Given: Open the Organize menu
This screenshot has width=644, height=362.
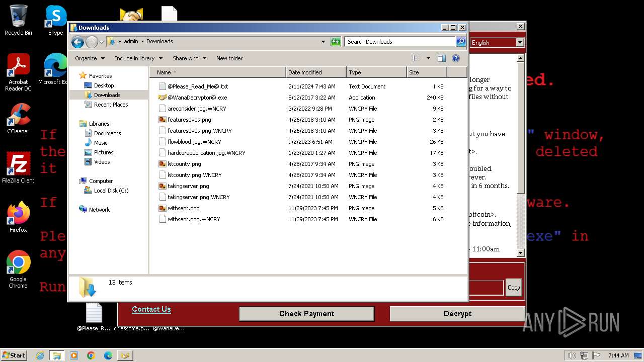Looking at the screenshot, I should (x=90, y=58).
